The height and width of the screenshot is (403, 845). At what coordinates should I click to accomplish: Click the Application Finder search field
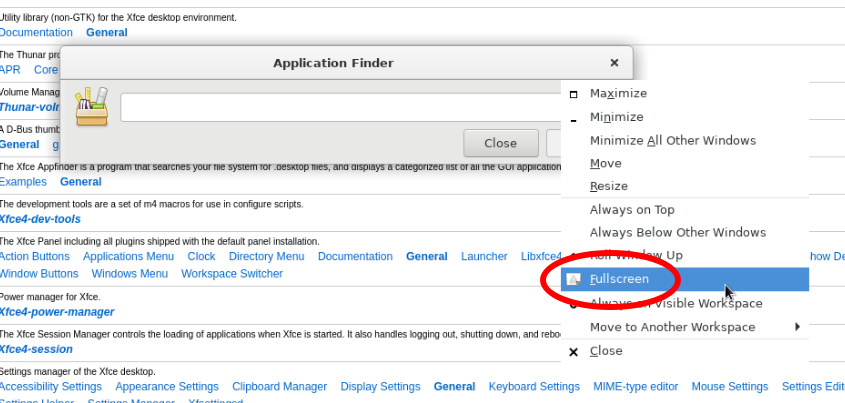coord(340,107)
